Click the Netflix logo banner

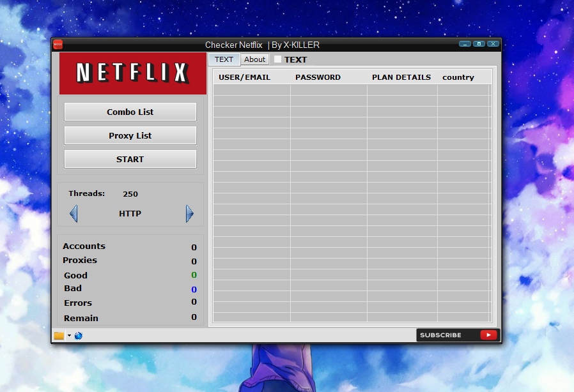(x=133, y=73)
